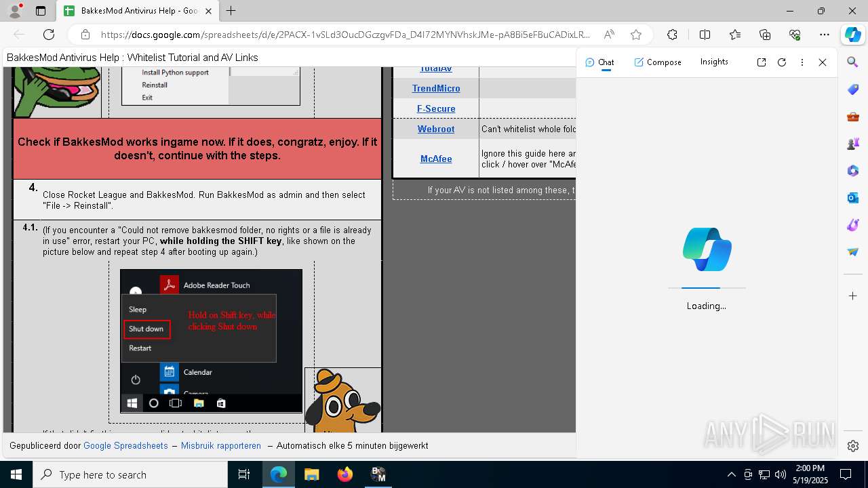Open the sidebar Drop paper-plane icon
The image size is (868, 488).
pyautogui.click(x=853, y=252)
